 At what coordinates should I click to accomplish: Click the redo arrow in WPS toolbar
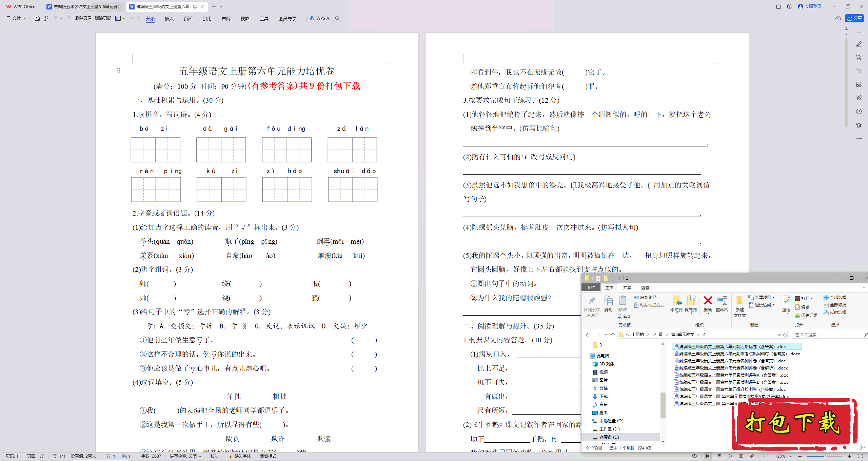click(69, 18)
